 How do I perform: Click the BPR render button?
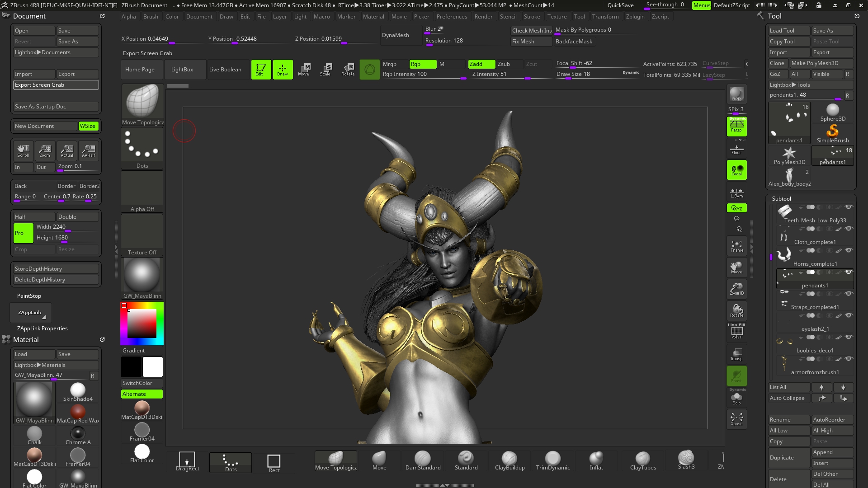[x=736, y=94]
